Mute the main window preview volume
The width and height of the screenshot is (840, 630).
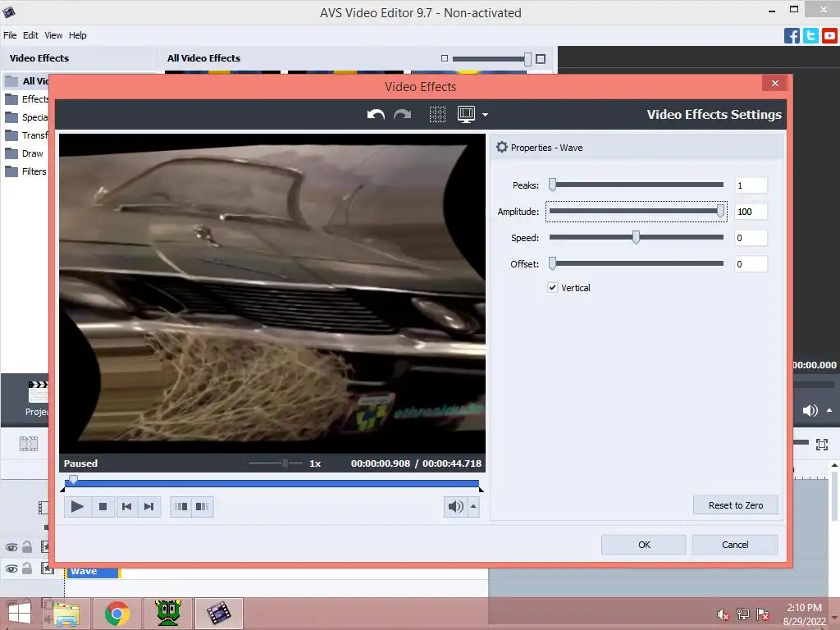810,411
